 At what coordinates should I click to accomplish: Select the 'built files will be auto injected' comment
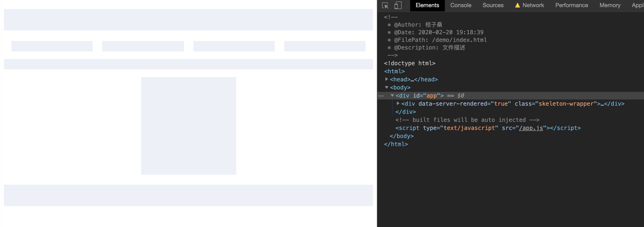tap(467, 120)
